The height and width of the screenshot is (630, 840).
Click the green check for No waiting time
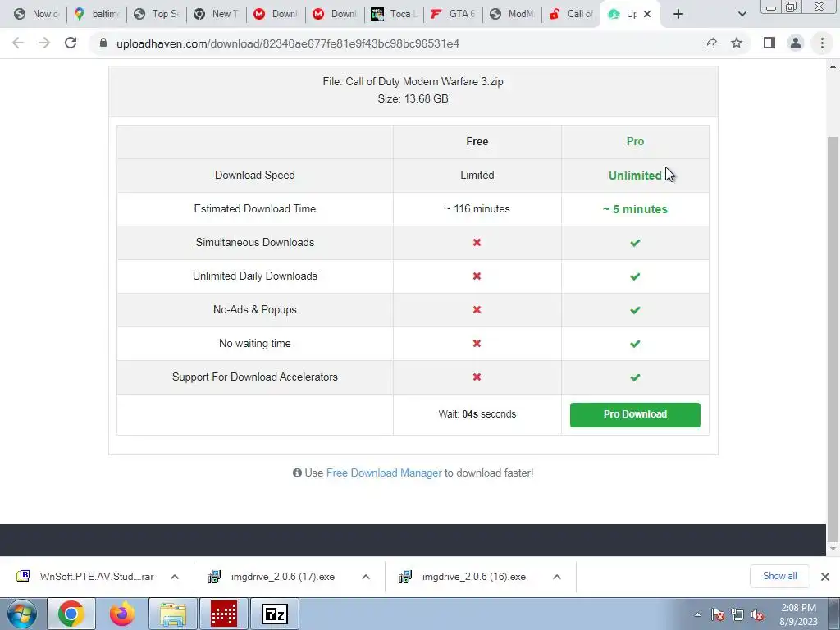(635, 344)
